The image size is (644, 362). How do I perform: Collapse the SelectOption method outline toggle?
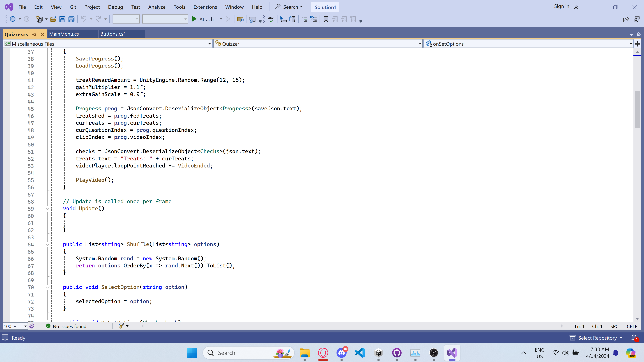tap(47, 287)
